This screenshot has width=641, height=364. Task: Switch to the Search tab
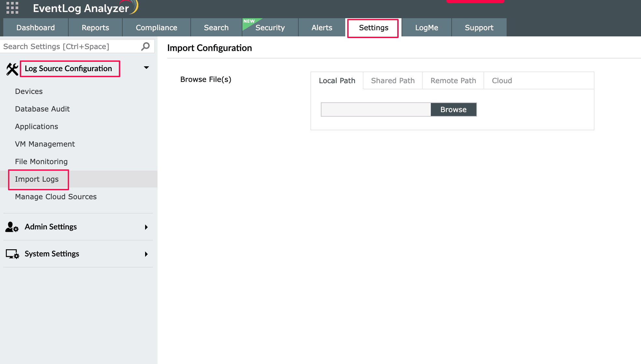(216, 28)
